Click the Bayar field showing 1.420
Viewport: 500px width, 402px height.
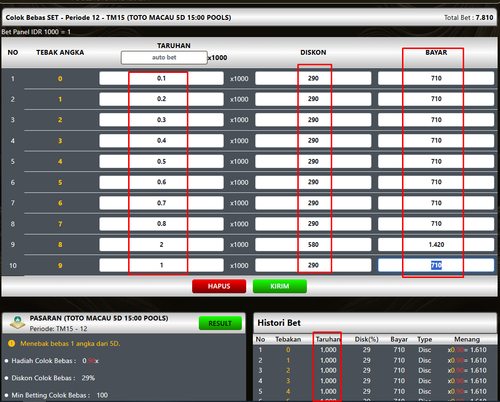tap(436, 244)
